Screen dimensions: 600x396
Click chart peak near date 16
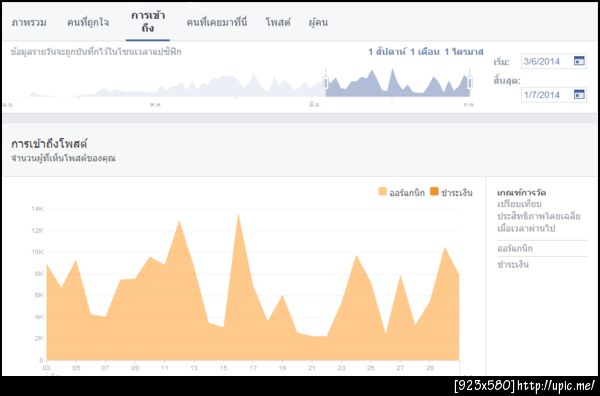click(x=238, y=214)
